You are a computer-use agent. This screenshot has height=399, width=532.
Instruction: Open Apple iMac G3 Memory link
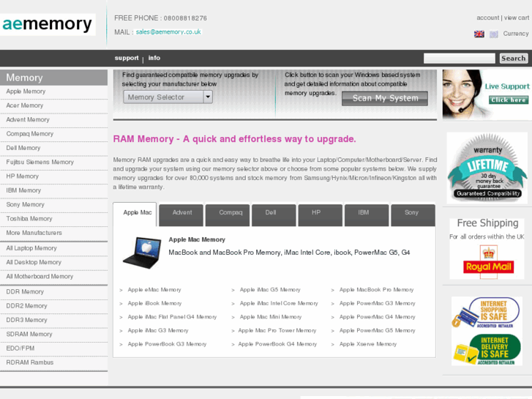pyautogui.click(x=158, y=331)
